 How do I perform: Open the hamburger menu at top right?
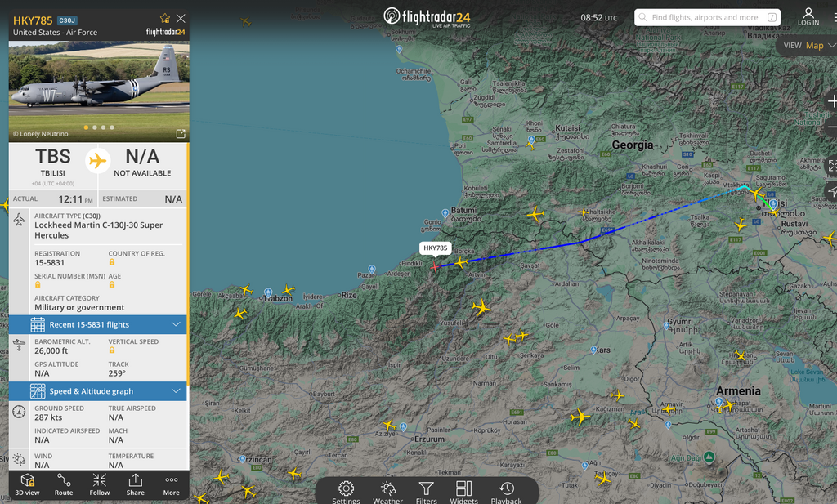tap(835, 17)
